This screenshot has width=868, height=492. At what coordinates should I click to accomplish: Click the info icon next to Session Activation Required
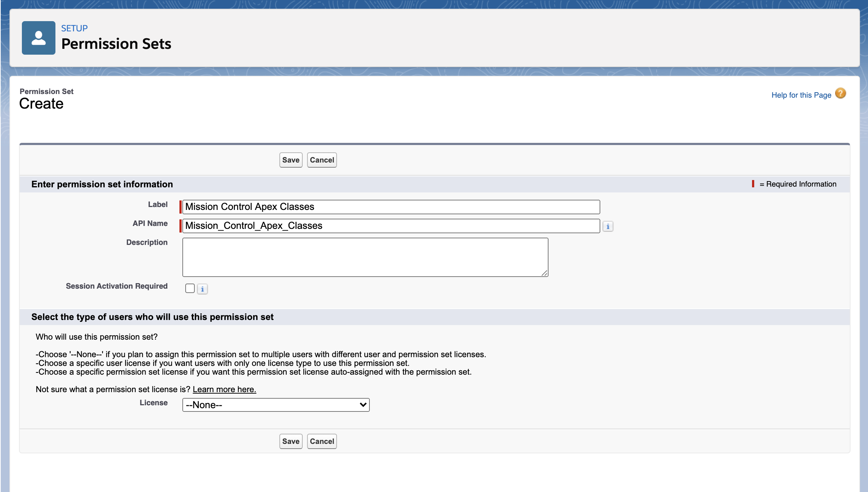[202, 289]
